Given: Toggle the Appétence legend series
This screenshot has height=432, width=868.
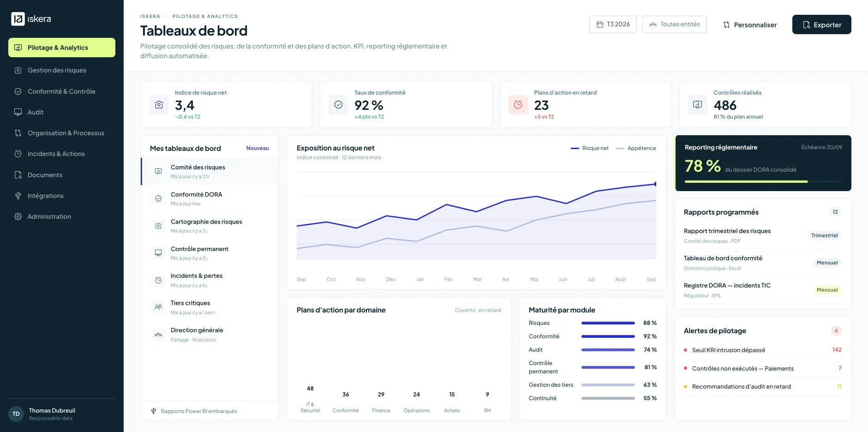Looking at the screenshot, I should (x=636, y=148).
